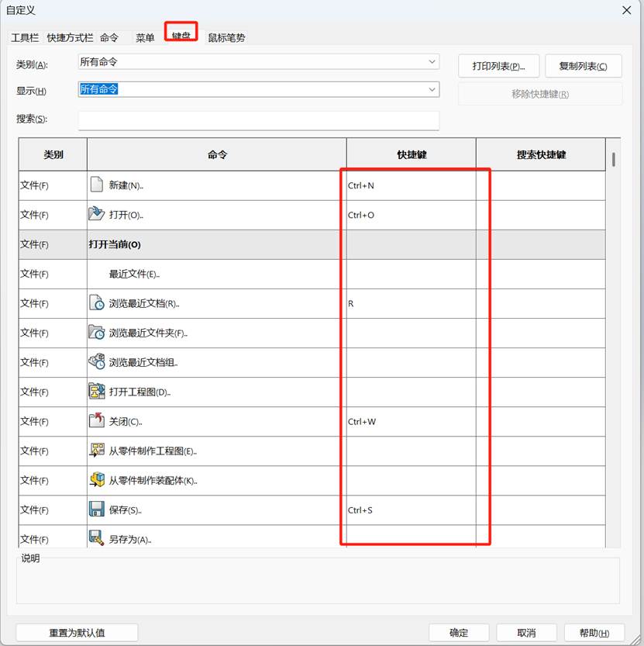The width and height of the screenshot is (644, 646).
Task: Click the New document icon
Action: pos(96,185)
